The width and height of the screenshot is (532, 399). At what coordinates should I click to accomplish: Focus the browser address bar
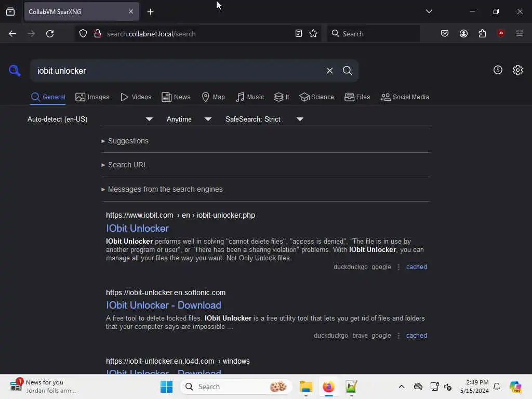[198, 34]
